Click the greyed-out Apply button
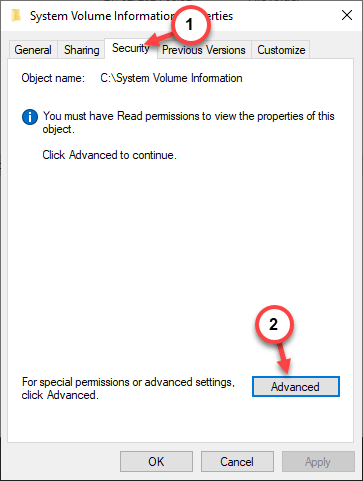Viewport: 363px width, 481px height. [318, 462]
